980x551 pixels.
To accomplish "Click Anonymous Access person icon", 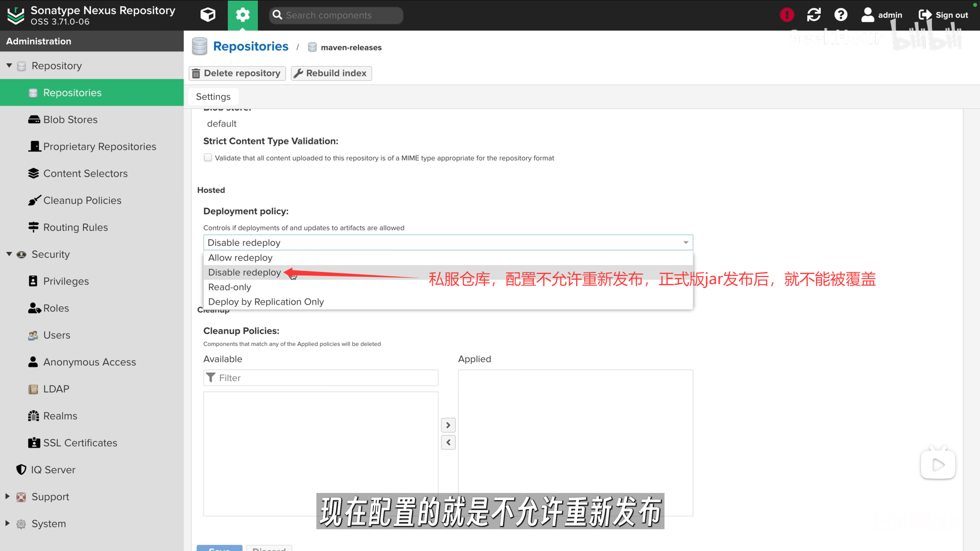I will point(33,362).
